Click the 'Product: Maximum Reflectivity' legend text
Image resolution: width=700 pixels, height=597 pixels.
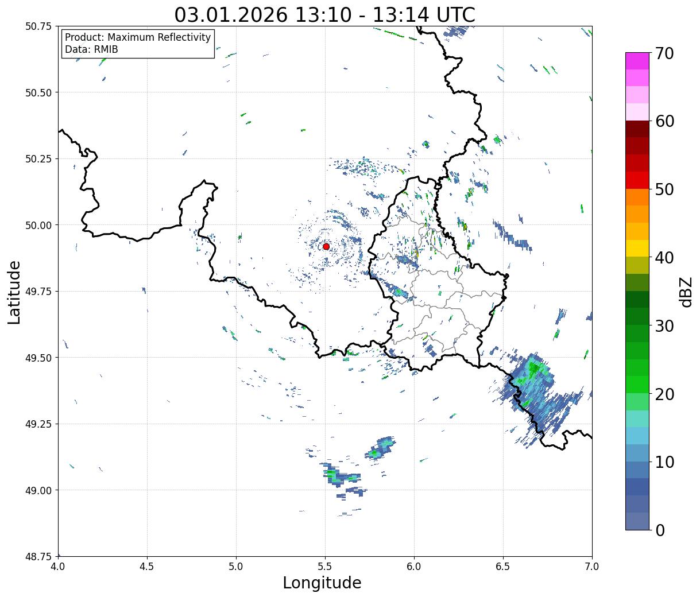[x=138, y=37]
